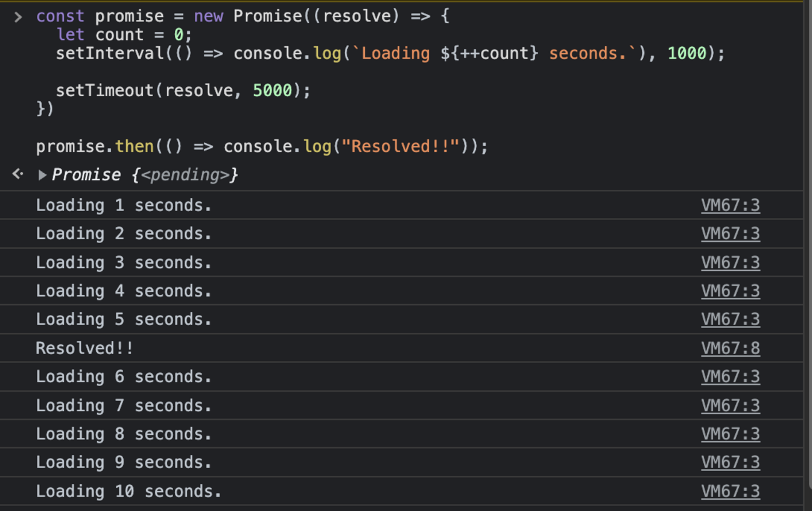Select the "Resolved!!" log message text
This screenshot has height=511, width=812.
point(84,348)
